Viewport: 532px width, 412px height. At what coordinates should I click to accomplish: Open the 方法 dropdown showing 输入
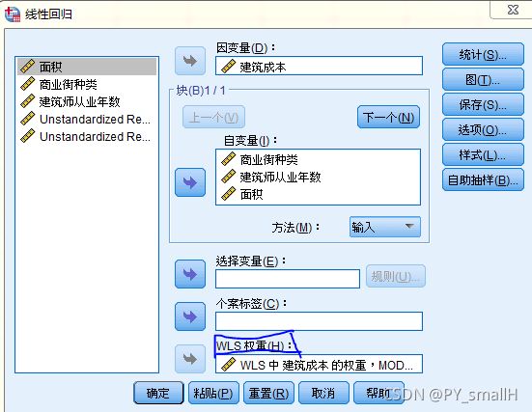click(385, 227)
